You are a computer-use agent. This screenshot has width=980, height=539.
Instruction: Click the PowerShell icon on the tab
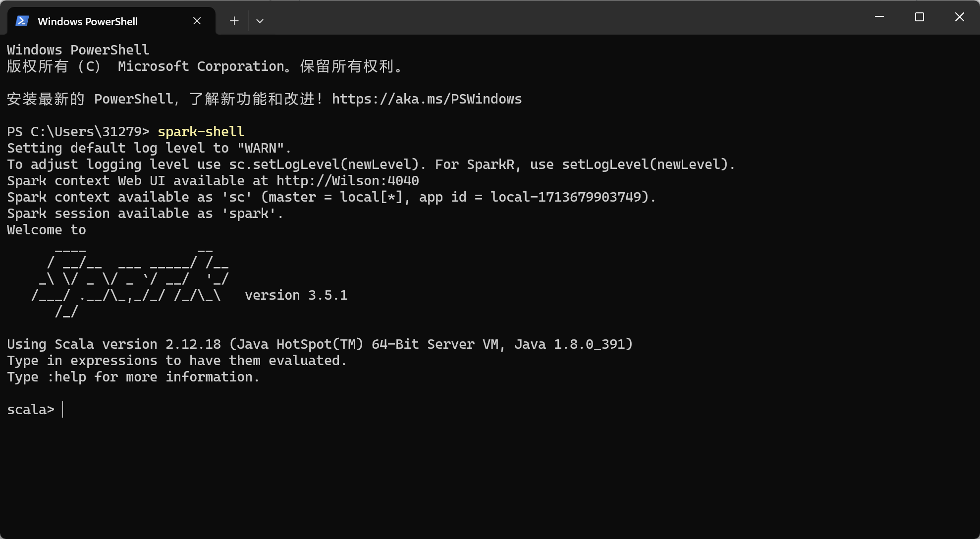[x=22, y=21]
